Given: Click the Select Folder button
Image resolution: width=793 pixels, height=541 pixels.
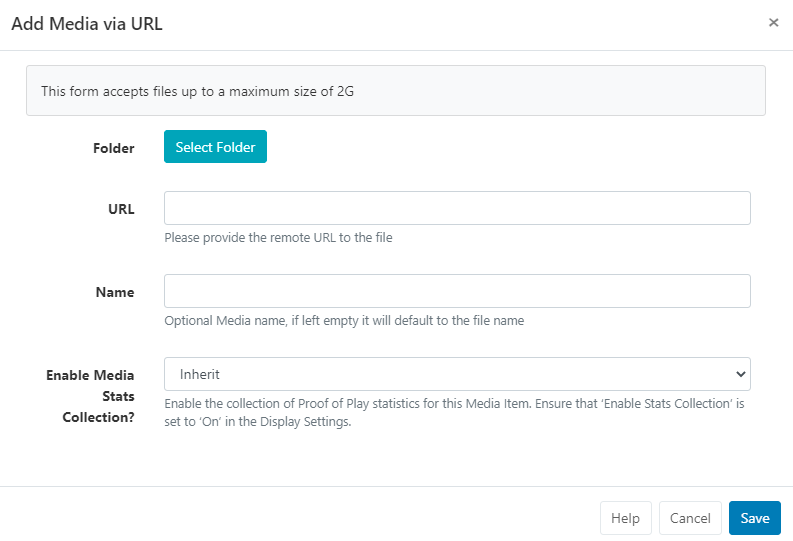Looking at the screenshot, I should click(215, 147).
